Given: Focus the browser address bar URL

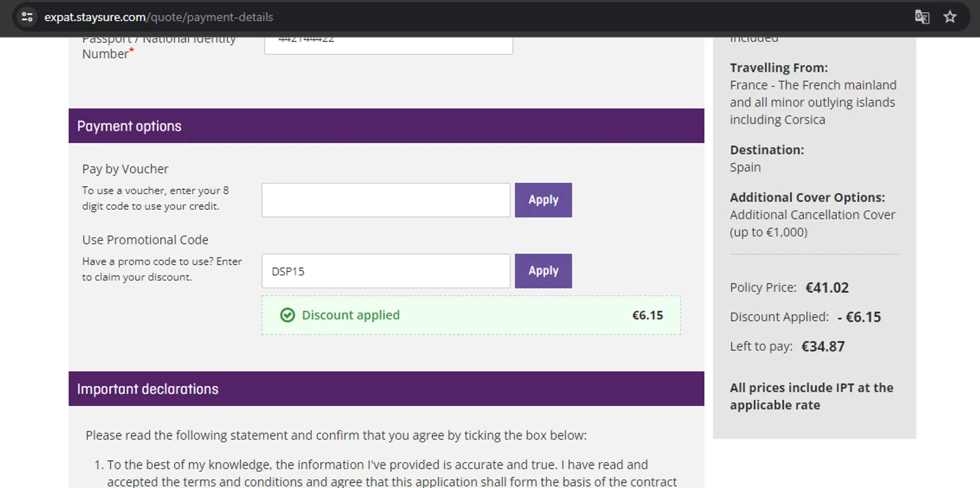Looking at the screenshot, I should pyautogui.click(x=159, y=17).
